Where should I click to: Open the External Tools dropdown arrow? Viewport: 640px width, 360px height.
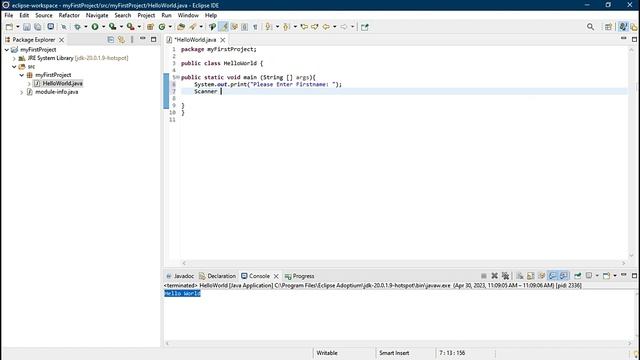139,27
